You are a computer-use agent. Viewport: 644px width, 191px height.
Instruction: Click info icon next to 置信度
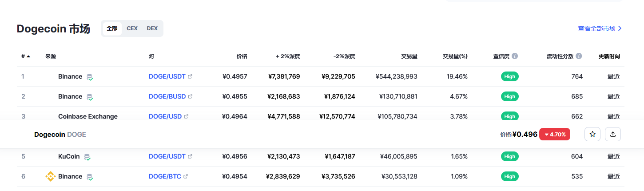coord(515,56)
